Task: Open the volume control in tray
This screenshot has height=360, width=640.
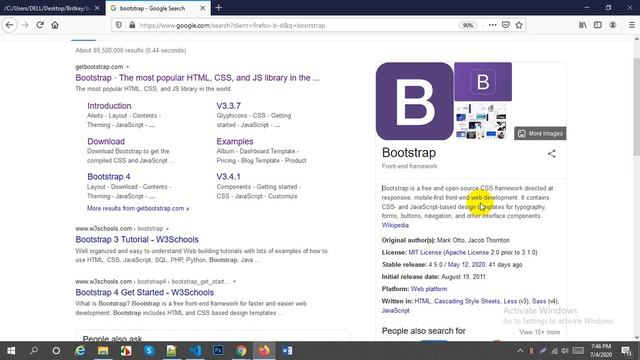Action: pos(565,351)
